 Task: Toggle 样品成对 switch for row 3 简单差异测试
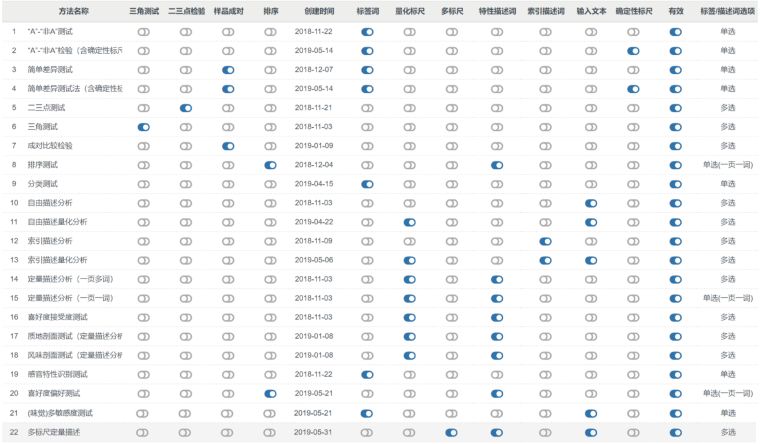(x=228, y=70)
